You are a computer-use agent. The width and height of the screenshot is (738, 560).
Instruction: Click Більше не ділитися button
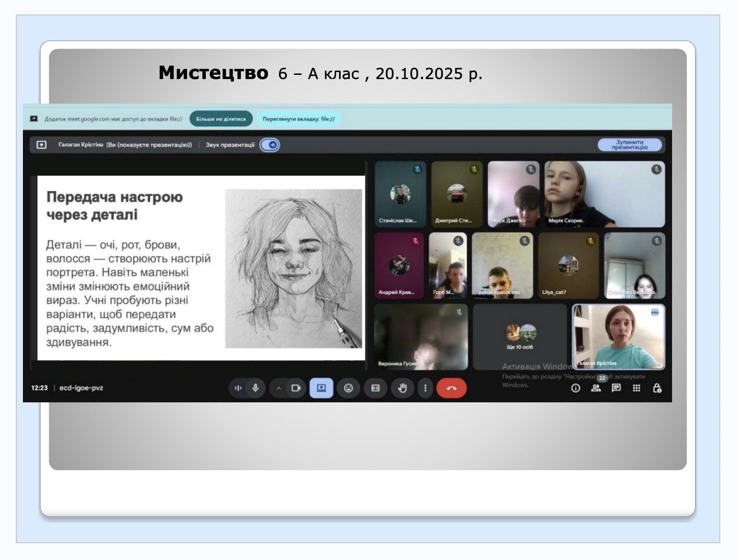point(221,119)
